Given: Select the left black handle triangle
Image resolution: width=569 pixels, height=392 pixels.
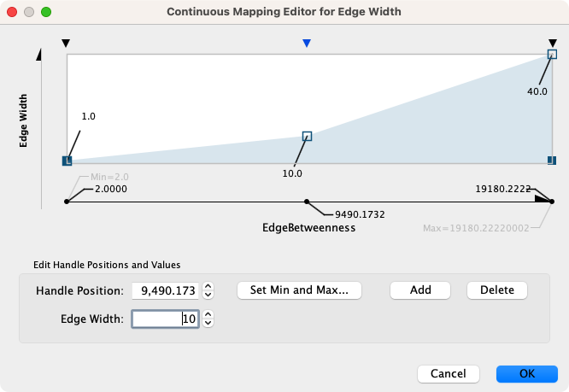Looking at the screenshot, I should coord(67,44).
